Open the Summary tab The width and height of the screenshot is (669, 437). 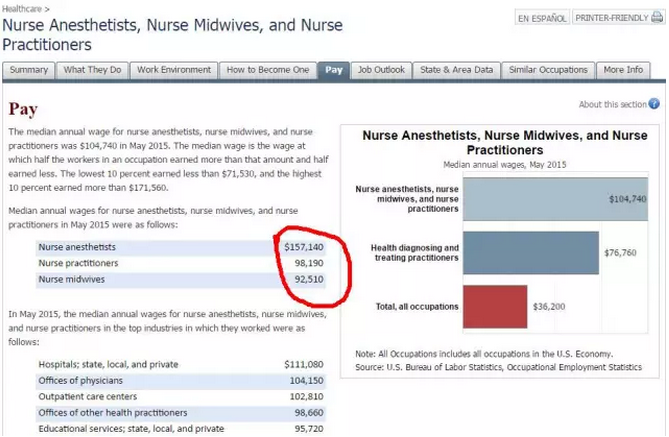29,70
